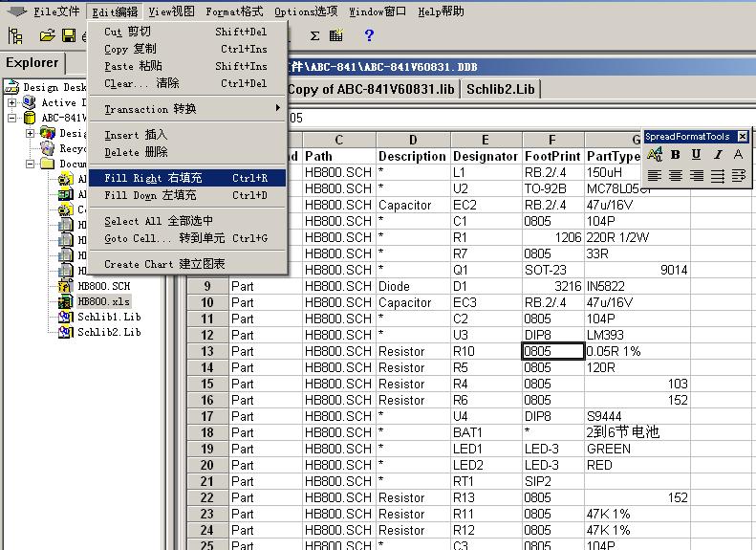Collapse the Documents folder in Explorer tree
This screenshot has height=550, width=756.
tap(31, 164)
